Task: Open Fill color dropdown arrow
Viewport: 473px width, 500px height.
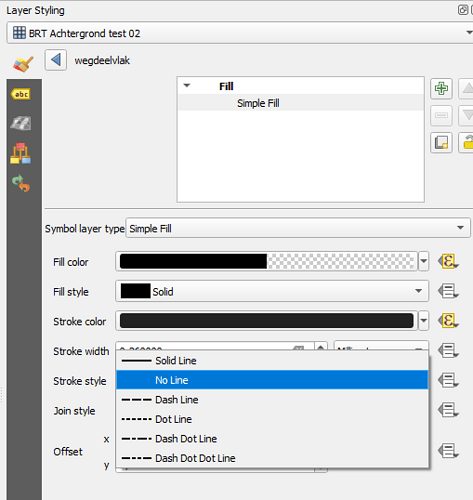Action: 423,261
